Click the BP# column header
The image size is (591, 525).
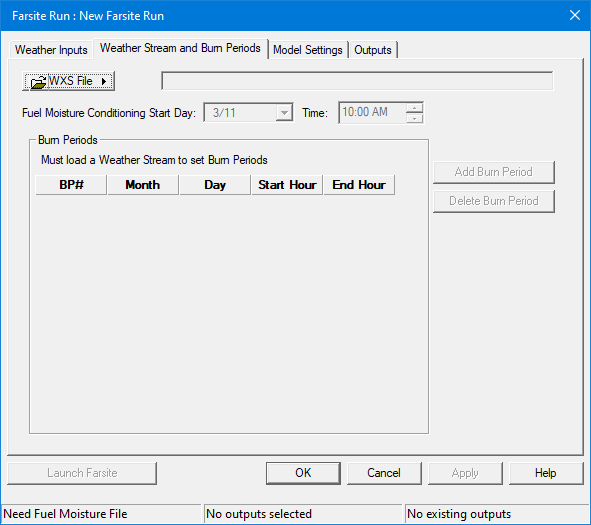[71, 185]
